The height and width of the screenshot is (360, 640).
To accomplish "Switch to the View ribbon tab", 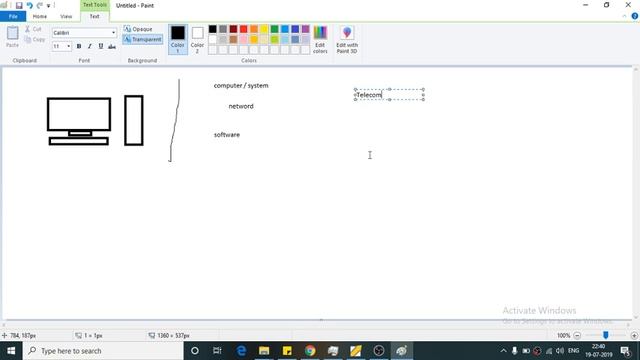I will pyautogui.click(x=66, y=16).
